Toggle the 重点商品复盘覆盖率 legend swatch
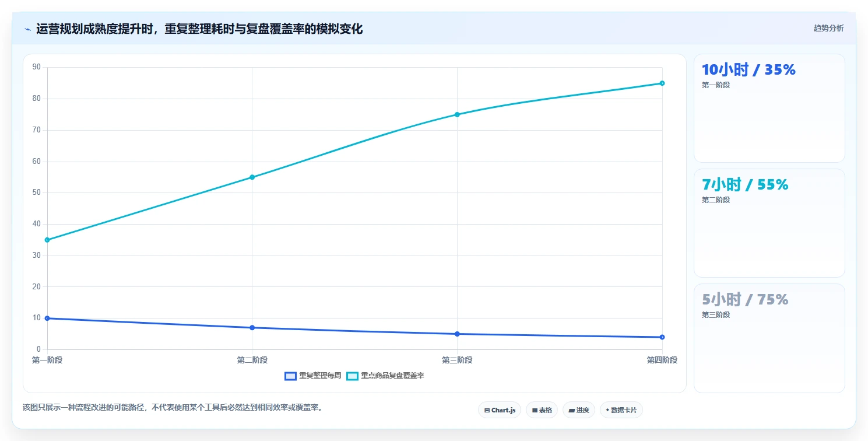 pos(352,376)
